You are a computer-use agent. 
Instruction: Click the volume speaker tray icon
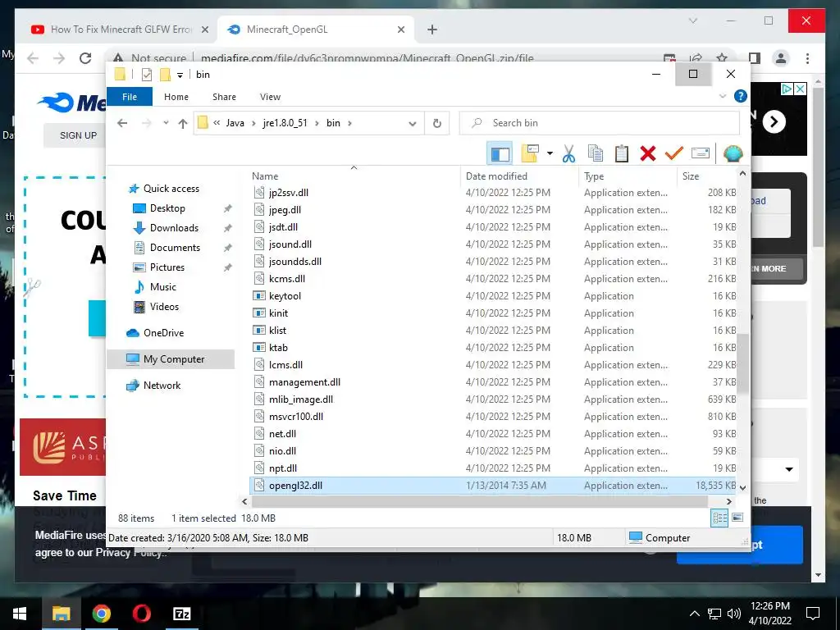point(734,614)
